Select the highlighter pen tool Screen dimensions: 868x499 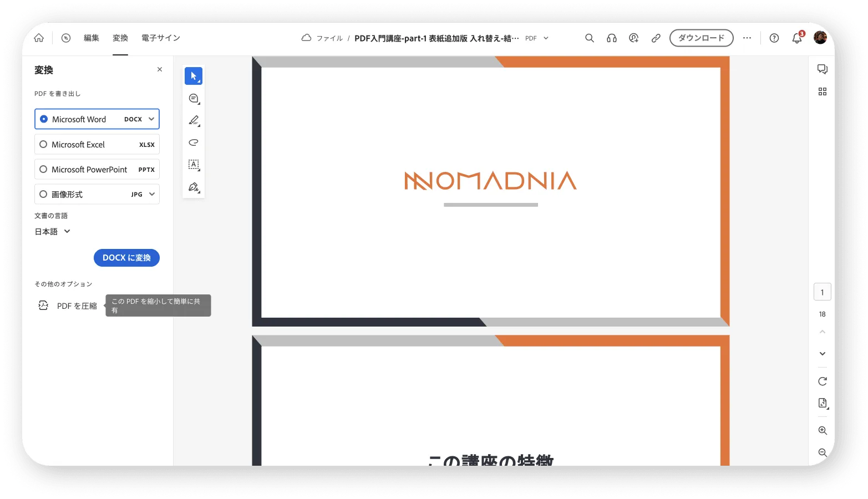point(194,120)
